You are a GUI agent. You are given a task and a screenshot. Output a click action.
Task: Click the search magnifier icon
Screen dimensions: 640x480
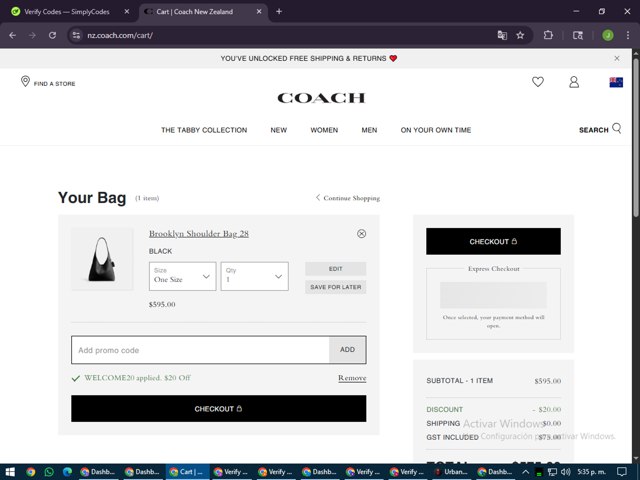(617, 129)
